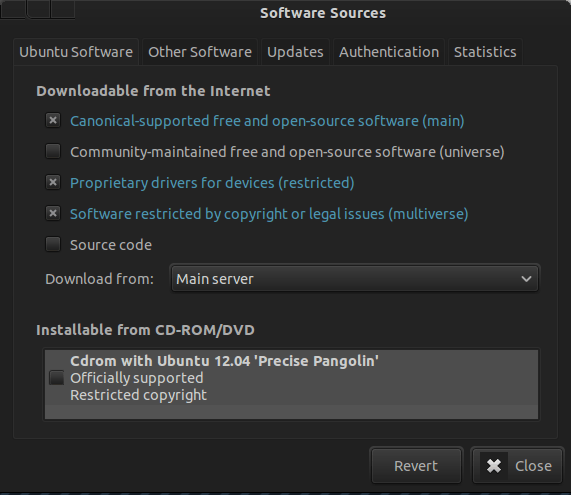Open the Other Software tab
This screenshot has width=571, height=495.
(x=200, y=52)
